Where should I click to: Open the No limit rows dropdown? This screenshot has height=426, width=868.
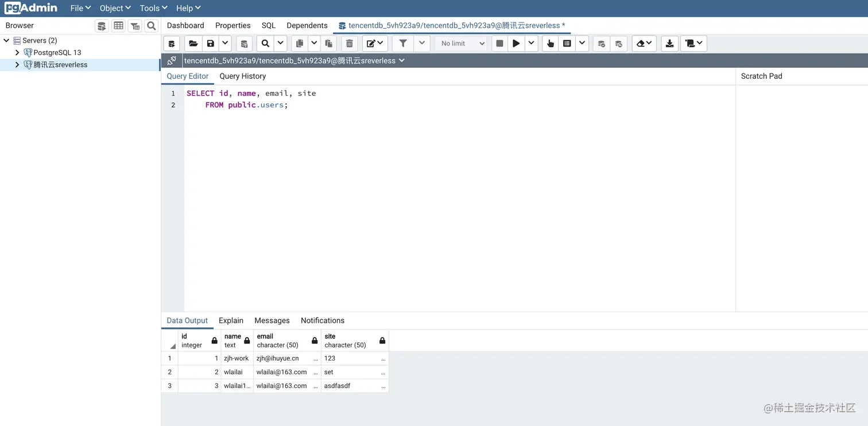pos(461,44)
